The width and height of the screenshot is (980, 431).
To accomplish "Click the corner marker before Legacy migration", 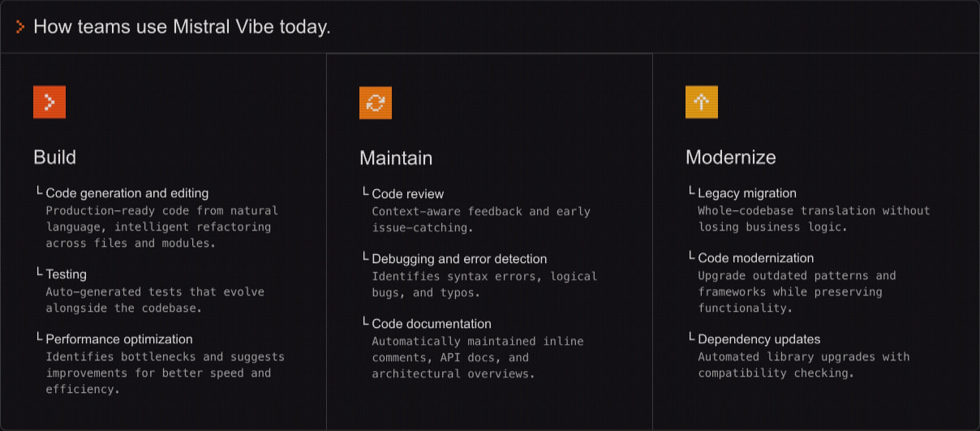I will coord(691,191).
